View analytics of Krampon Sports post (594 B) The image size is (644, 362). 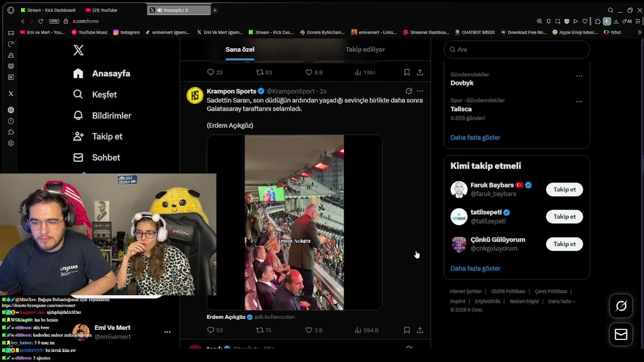(366, 330)
